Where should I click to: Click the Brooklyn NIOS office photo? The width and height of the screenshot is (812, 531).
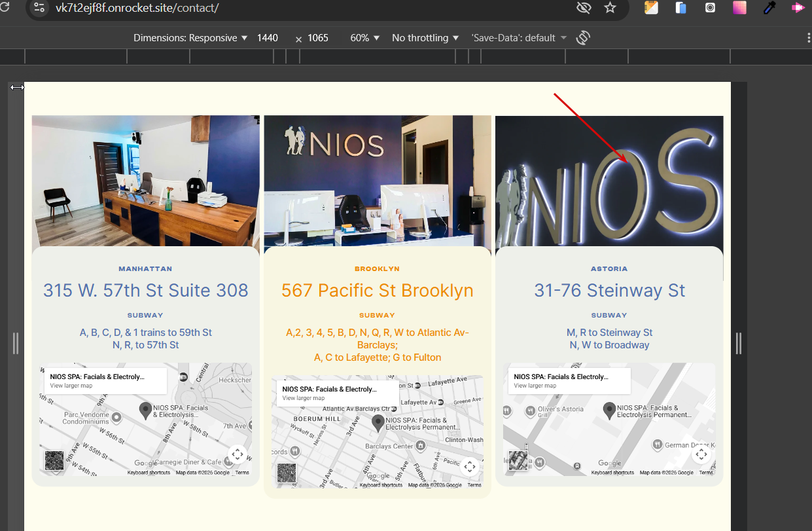coord(378,181)
